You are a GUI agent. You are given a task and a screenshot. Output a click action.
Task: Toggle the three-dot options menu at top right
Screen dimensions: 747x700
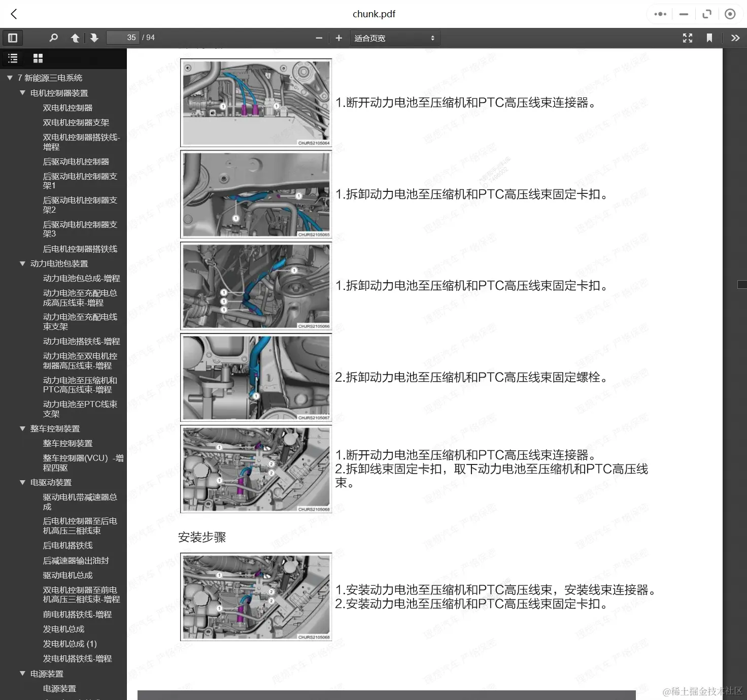tap(660, 14)
